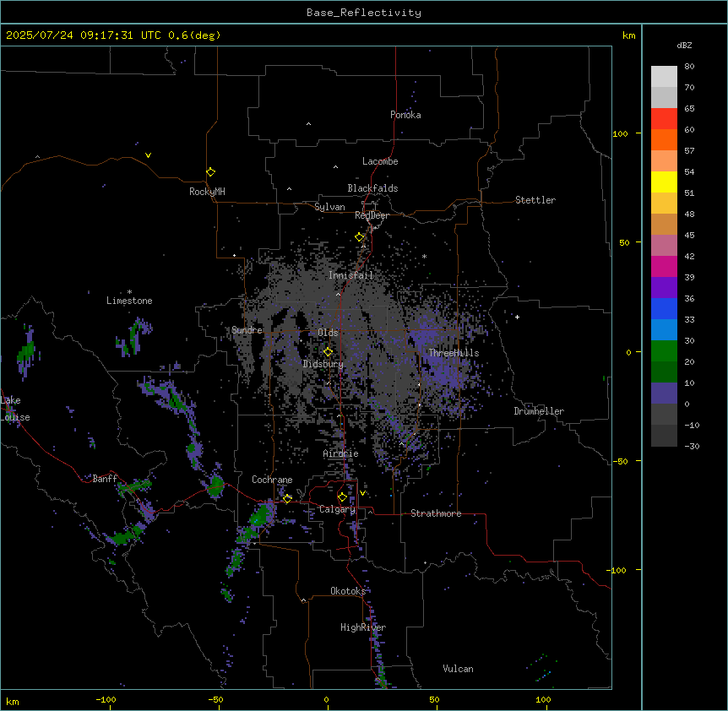Click the yellow diamond marker south of RedDeer

(x=360, y=237)
